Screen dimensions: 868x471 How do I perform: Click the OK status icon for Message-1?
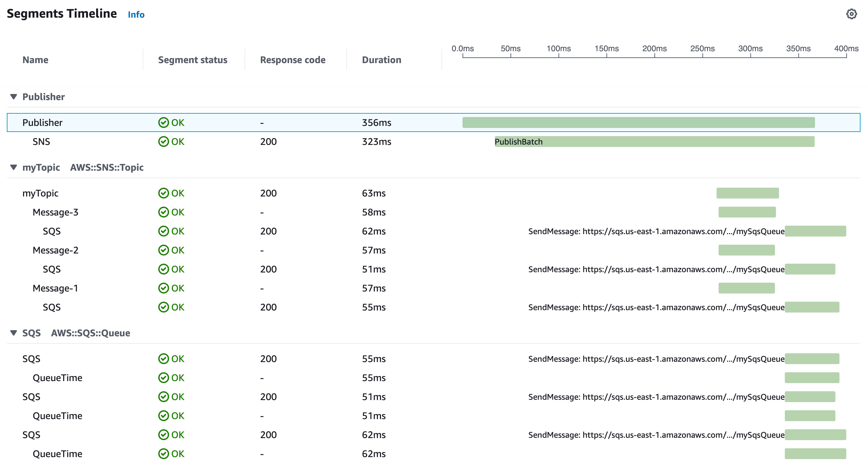pos(164,288)
